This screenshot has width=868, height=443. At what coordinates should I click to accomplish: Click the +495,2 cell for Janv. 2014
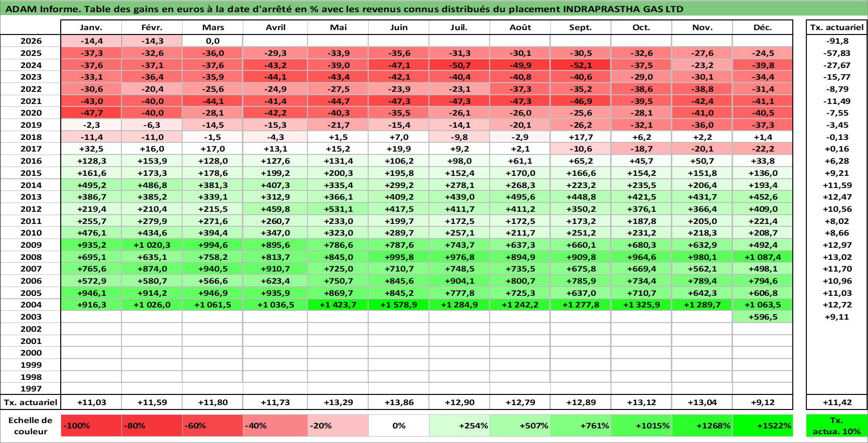tap(91, 185)
